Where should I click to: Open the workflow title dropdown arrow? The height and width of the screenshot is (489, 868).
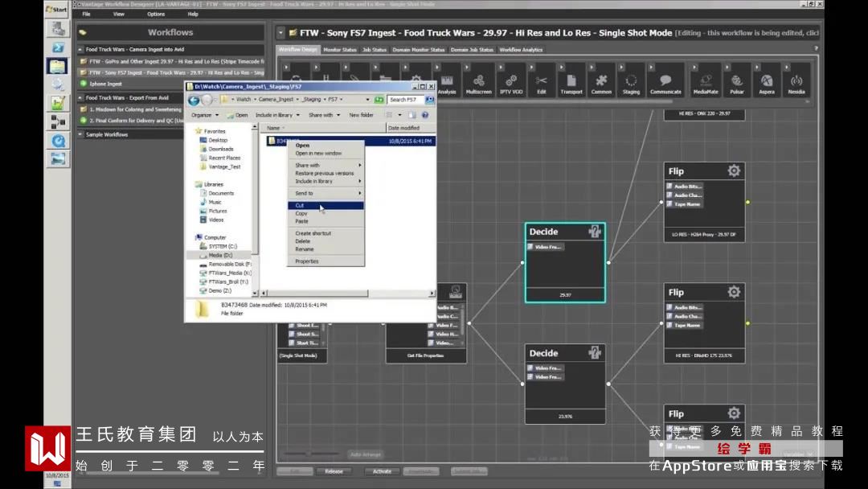[280, 33]
